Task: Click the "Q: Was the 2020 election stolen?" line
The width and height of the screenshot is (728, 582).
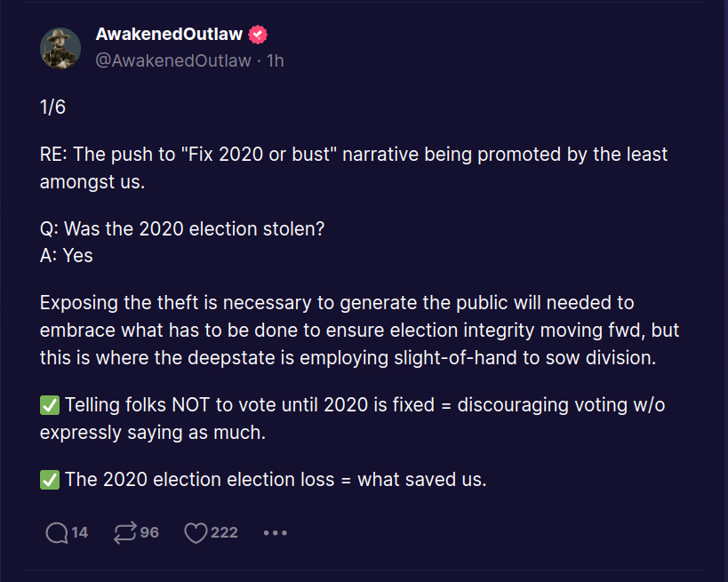Action: [182, 228]
